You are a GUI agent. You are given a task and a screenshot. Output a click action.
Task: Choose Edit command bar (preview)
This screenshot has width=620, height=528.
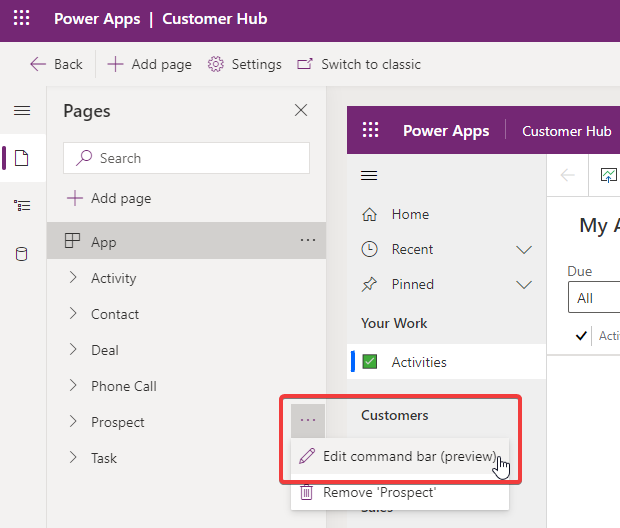pos(400,456)
